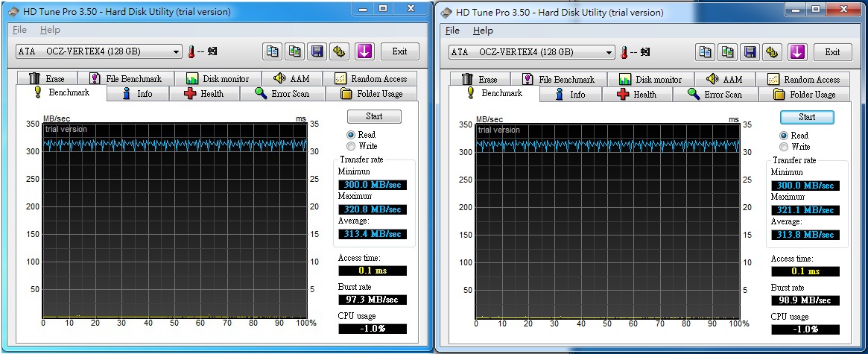Viewport: 868px width, 354px height.
Task: Click Exit button in left window
Action: [399, 51]
